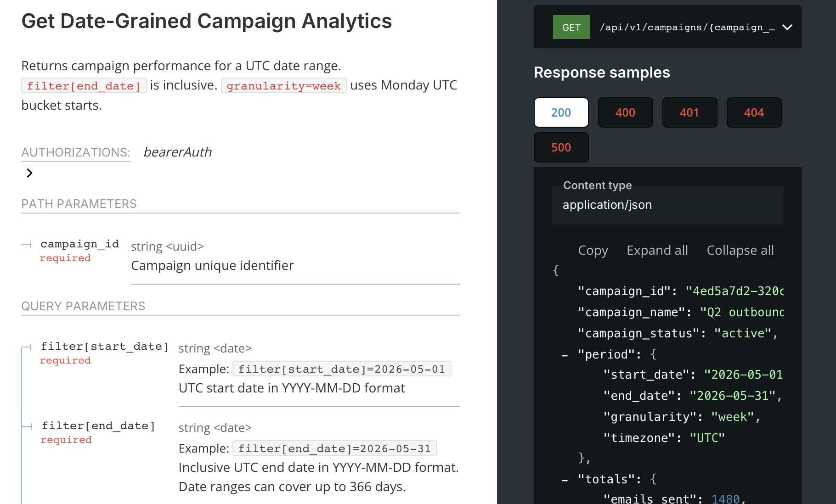Select the 200 response tab

(x=561, y=112)
